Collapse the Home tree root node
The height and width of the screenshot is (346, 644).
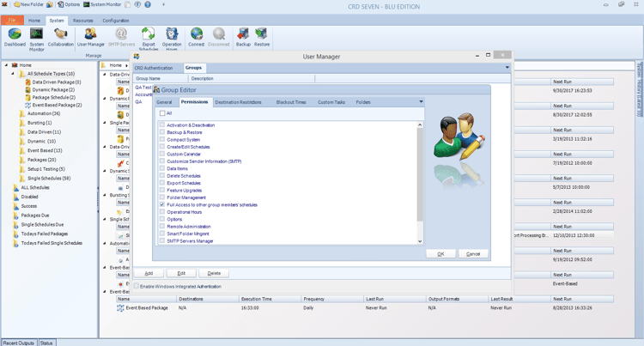point(7,65)
